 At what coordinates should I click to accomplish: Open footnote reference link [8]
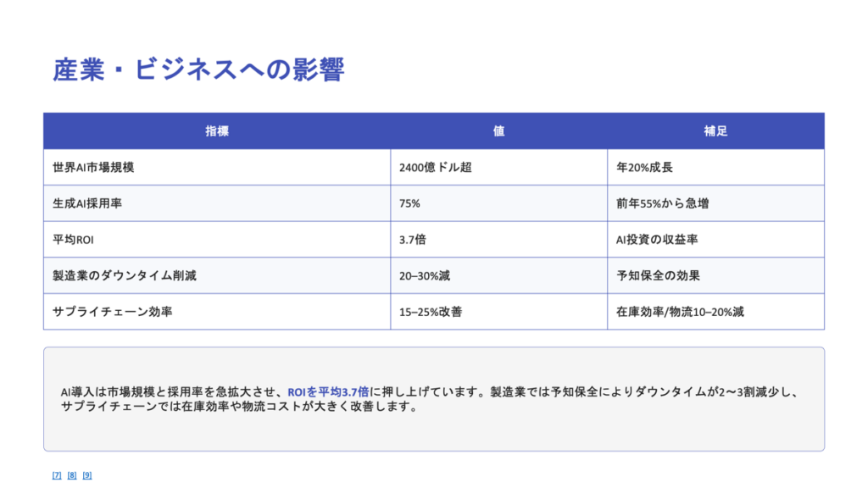click(x=72, y=475)
